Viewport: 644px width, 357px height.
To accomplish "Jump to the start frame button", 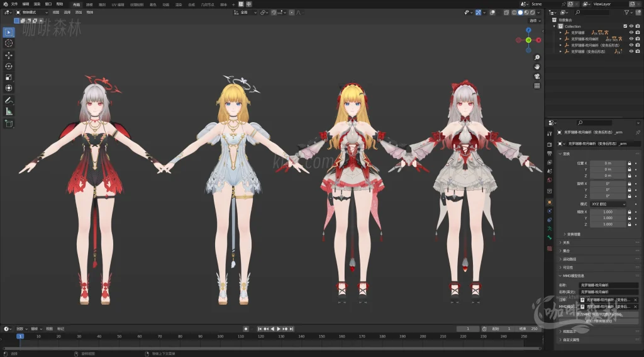I will point(260,329).
